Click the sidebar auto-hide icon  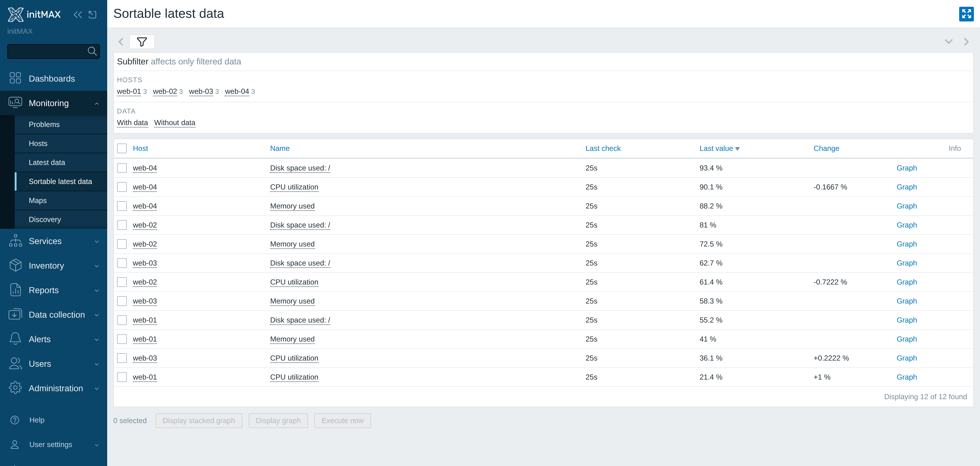click(92, 14)
